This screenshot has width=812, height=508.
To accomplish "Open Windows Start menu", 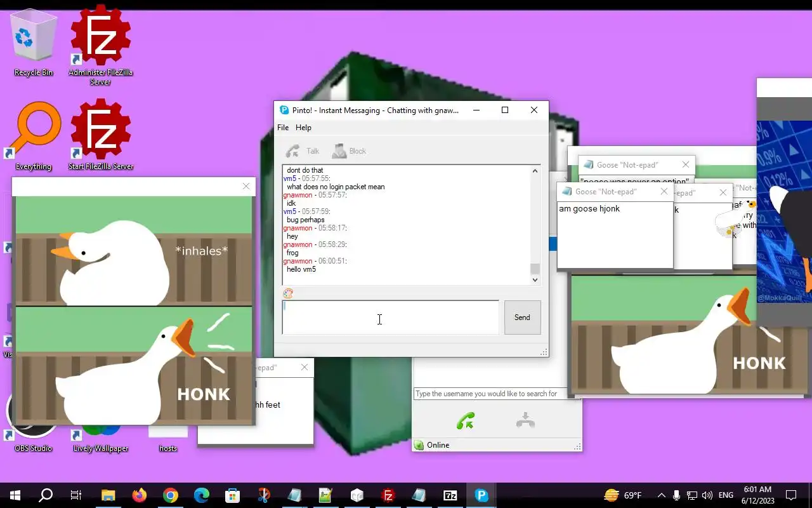I will click(x=15, y=495).
